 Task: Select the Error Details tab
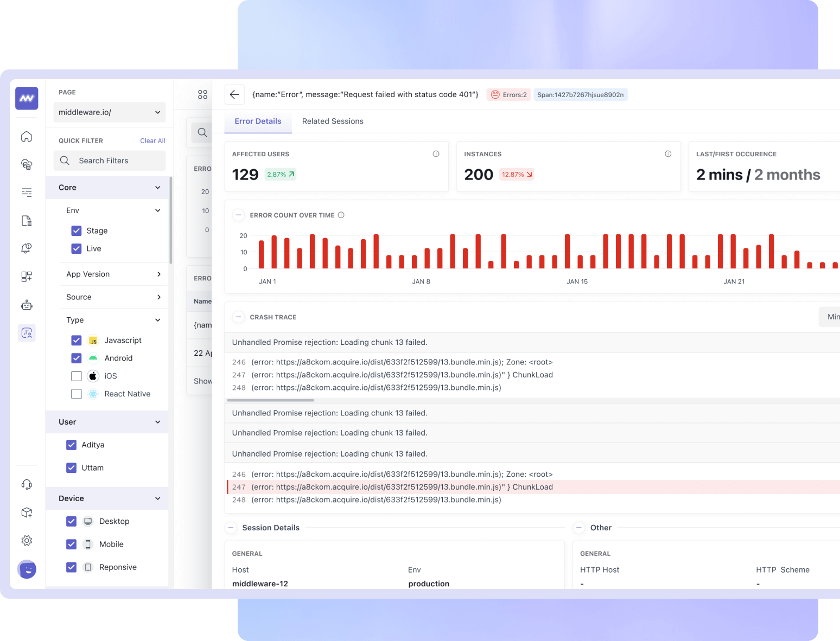tap(258, 121)
